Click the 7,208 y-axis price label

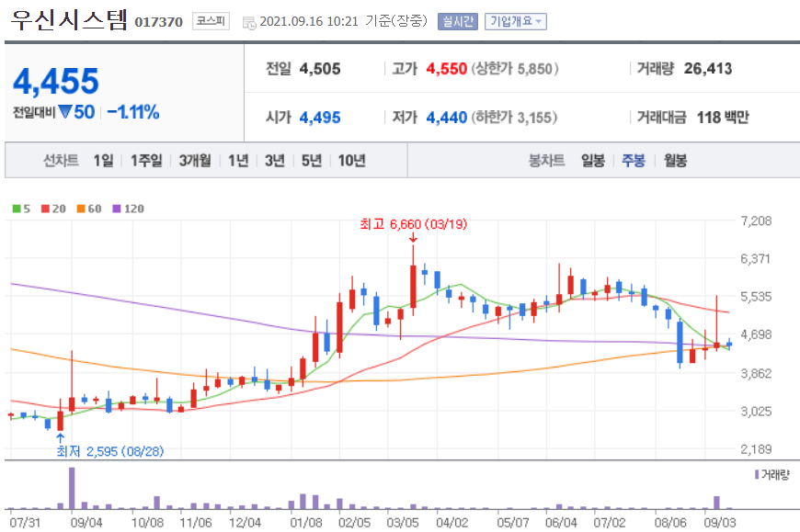[756, 221]
